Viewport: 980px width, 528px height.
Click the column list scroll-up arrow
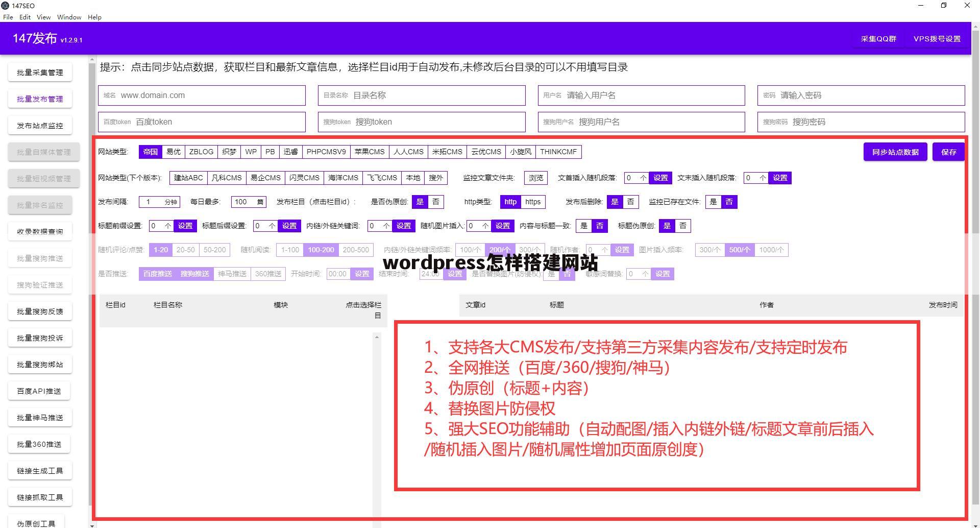(x=377, y=337)
